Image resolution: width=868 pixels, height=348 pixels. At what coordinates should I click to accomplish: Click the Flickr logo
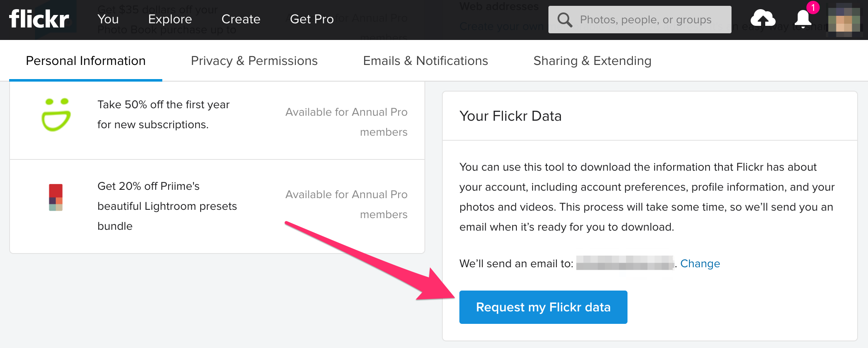point(39,19)
